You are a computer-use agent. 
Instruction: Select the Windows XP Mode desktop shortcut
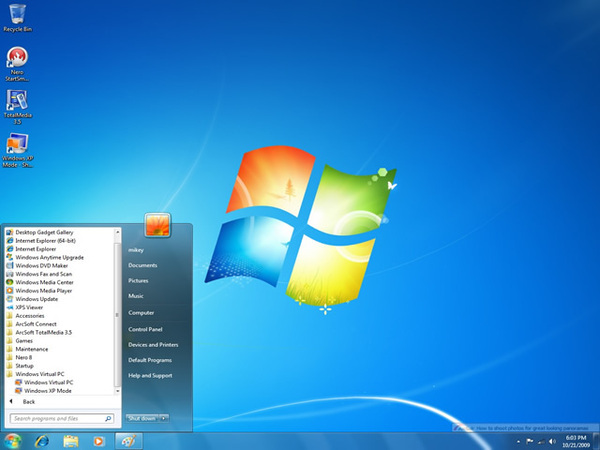click(x=18, y=150)
